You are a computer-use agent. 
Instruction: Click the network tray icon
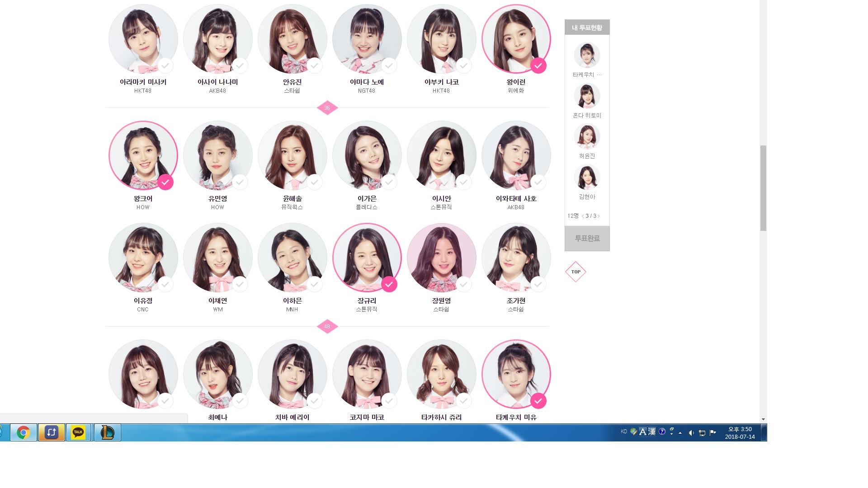pos(702,433)
